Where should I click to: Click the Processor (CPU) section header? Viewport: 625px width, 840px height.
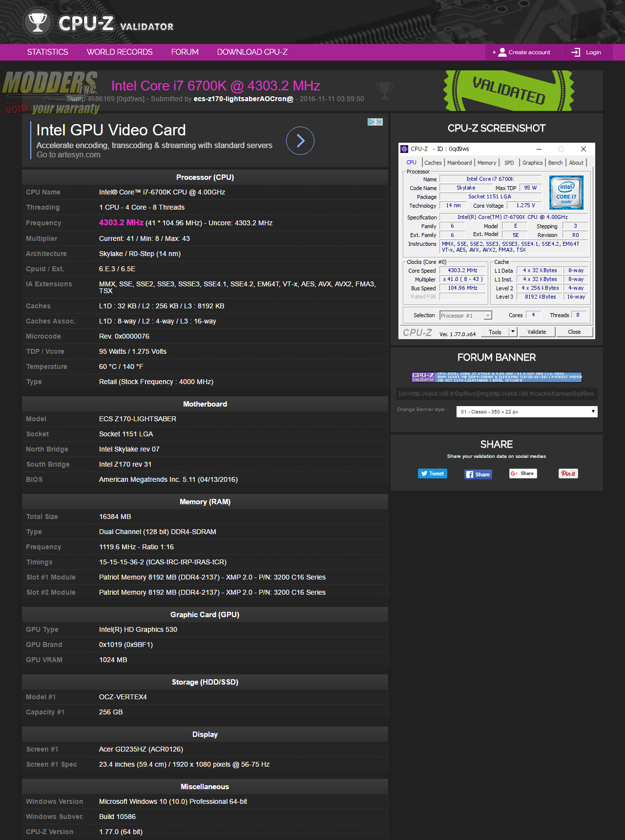205,177
